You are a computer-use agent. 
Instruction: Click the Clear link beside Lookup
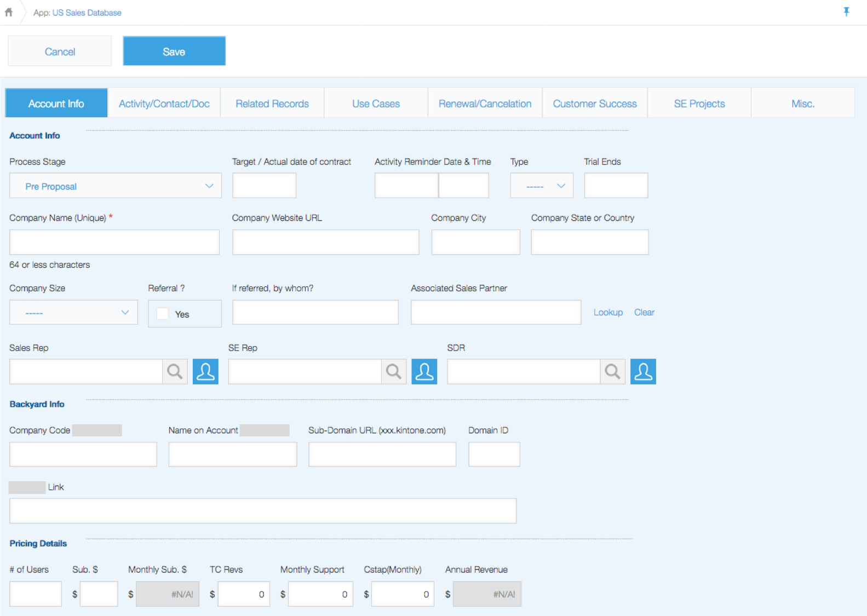tap(644, 312)
